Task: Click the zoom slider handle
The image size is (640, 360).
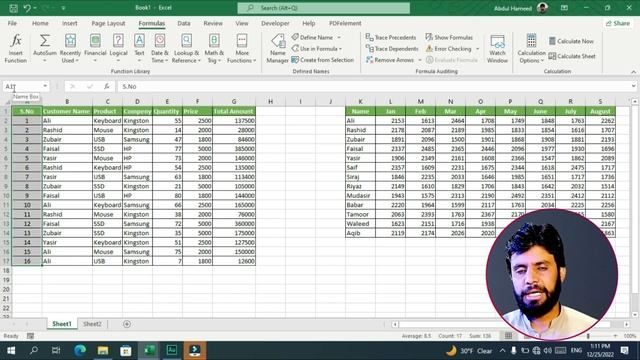Action: (588, 336)
